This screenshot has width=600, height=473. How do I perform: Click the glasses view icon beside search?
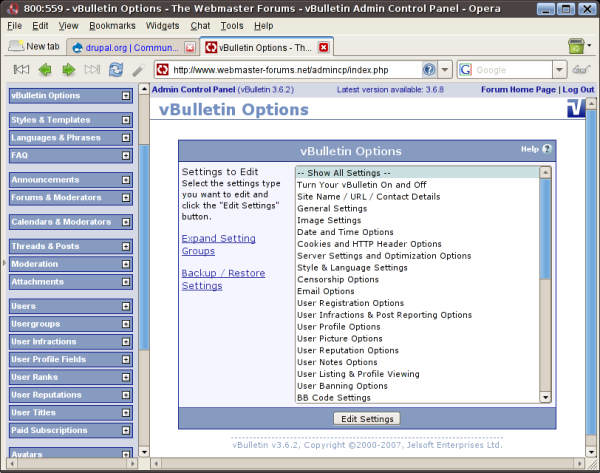coord(581,70)
